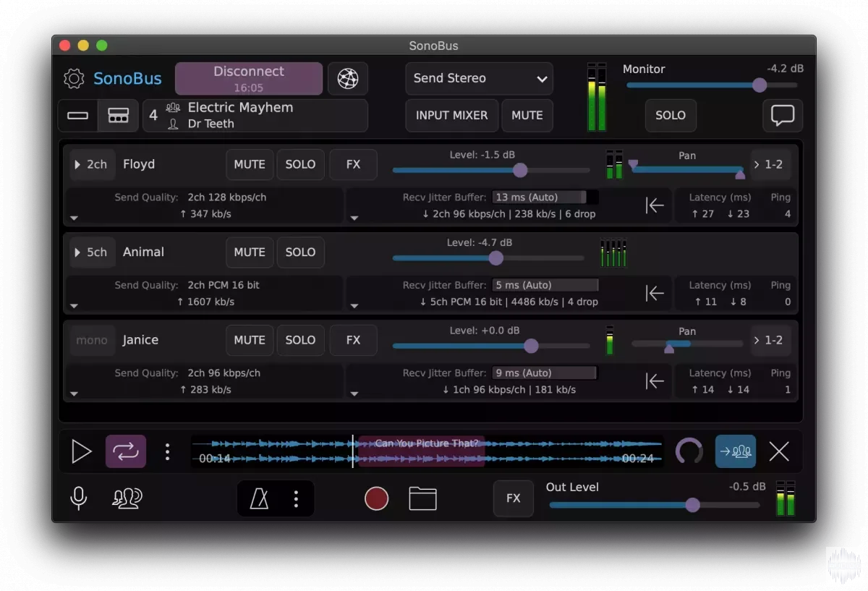Adjust Animal's 5 ms jitter buffer bar
The image size is (868, 591).
[545, 285]
